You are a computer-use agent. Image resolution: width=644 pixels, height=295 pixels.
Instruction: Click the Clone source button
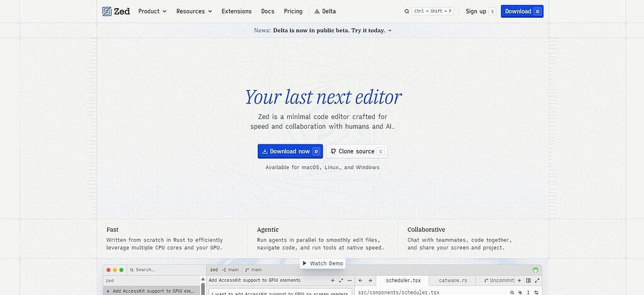tap(357, 151)
